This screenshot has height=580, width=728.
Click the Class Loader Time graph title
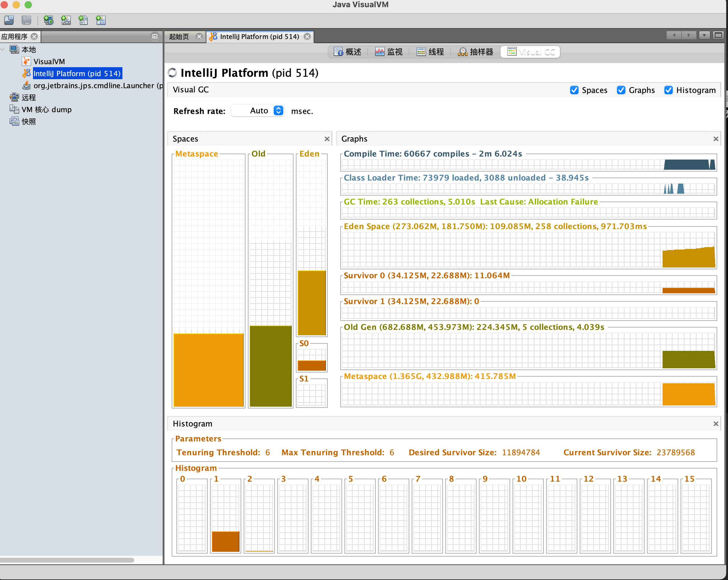click(x=466, y=178)
